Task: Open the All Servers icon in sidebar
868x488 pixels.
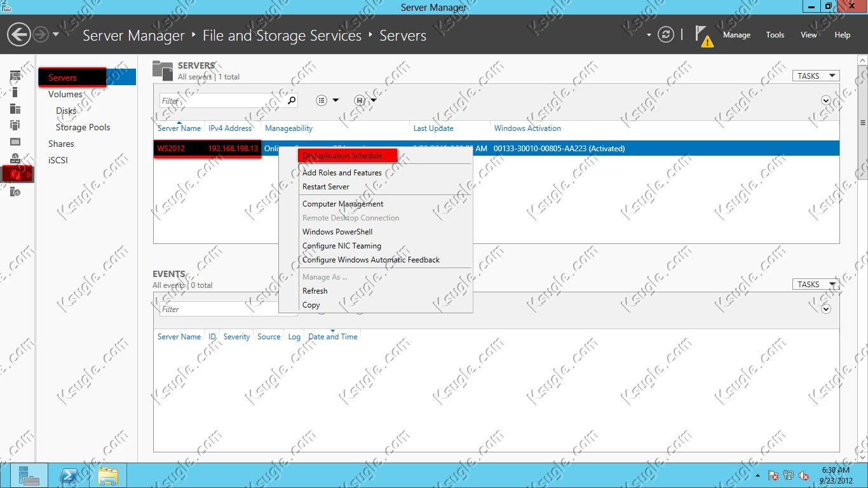Action: (15, 109)
